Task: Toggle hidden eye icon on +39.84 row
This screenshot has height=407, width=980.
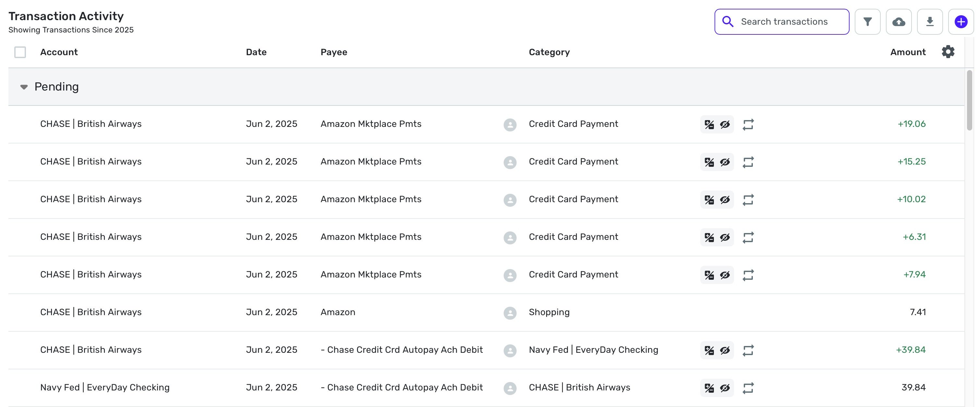Action: click(725, 350)
